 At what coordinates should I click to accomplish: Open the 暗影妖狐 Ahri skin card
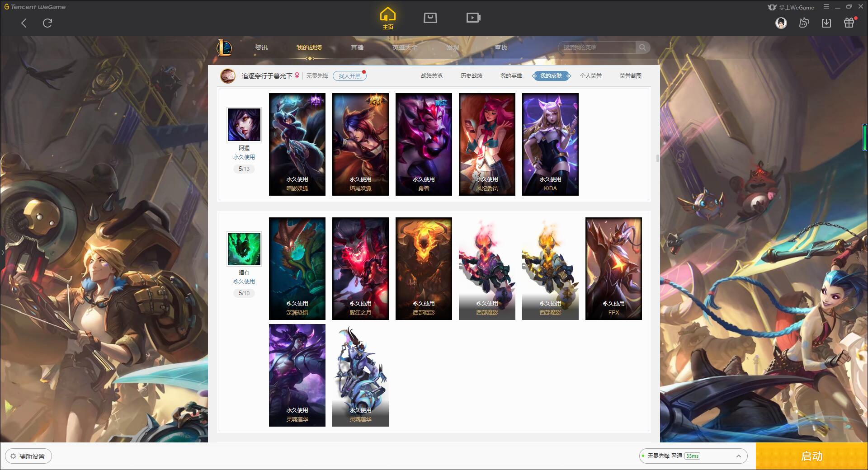(x=297, y=144)
